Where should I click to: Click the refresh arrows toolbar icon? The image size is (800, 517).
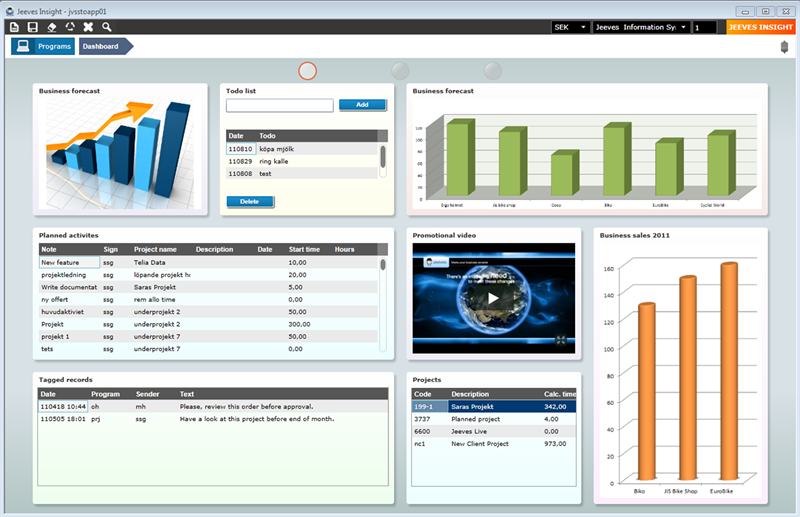pos(70,27)
